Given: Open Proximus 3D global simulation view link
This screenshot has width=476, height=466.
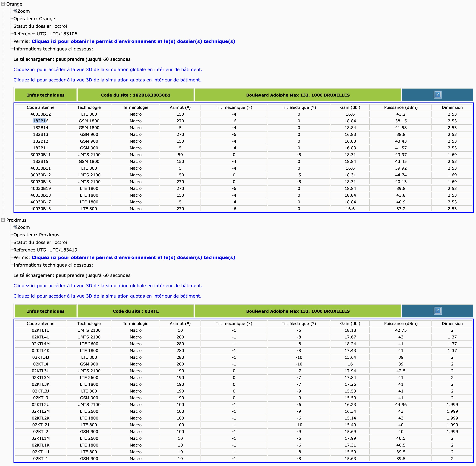Looking at the screenshot, I should tap(108, 286).
